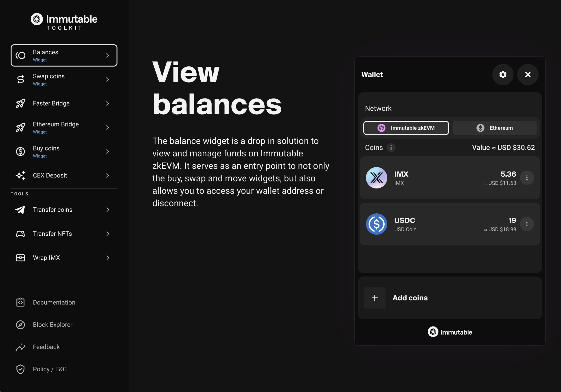Viewport: 561px width, 392px height.
Task: Open the Buy coins widget item
Action: coord(64,151)
